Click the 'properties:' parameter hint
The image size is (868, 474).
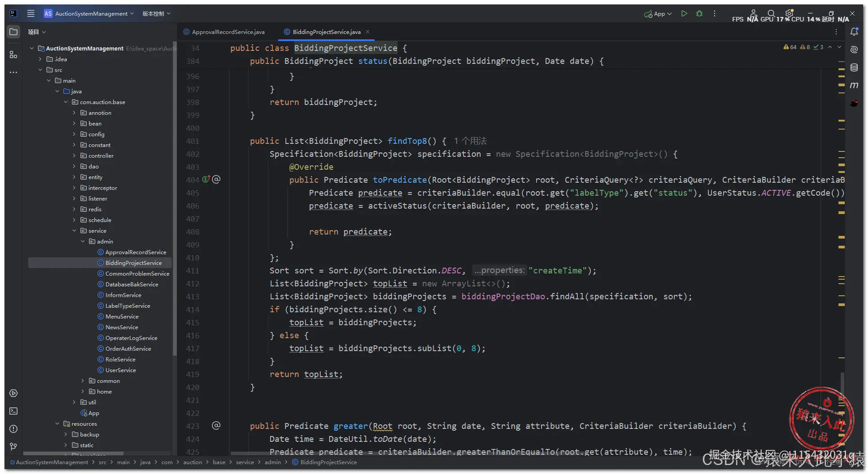[499, 270]
